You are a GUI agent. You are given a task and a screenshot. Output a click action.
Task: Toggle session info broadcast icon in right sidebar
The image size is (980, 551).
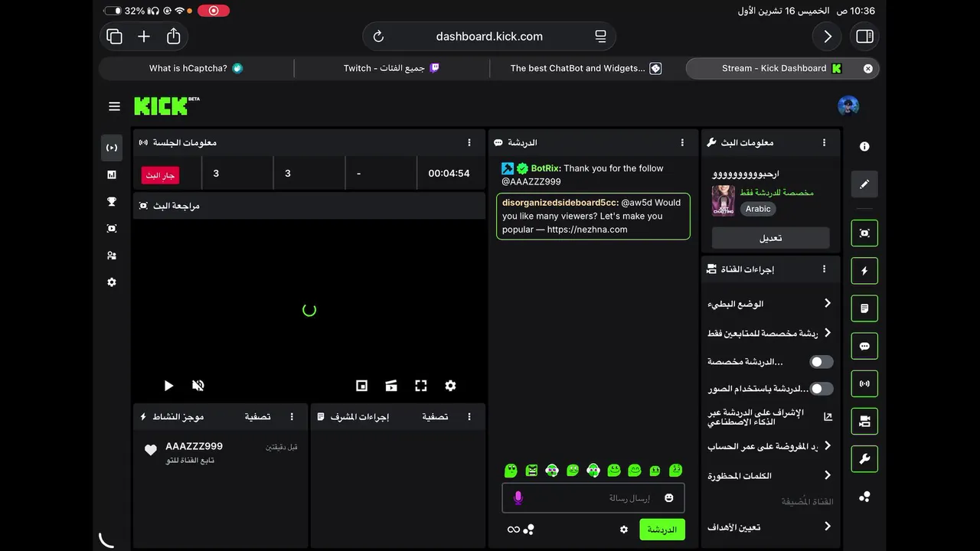click(x=864, y=383)
